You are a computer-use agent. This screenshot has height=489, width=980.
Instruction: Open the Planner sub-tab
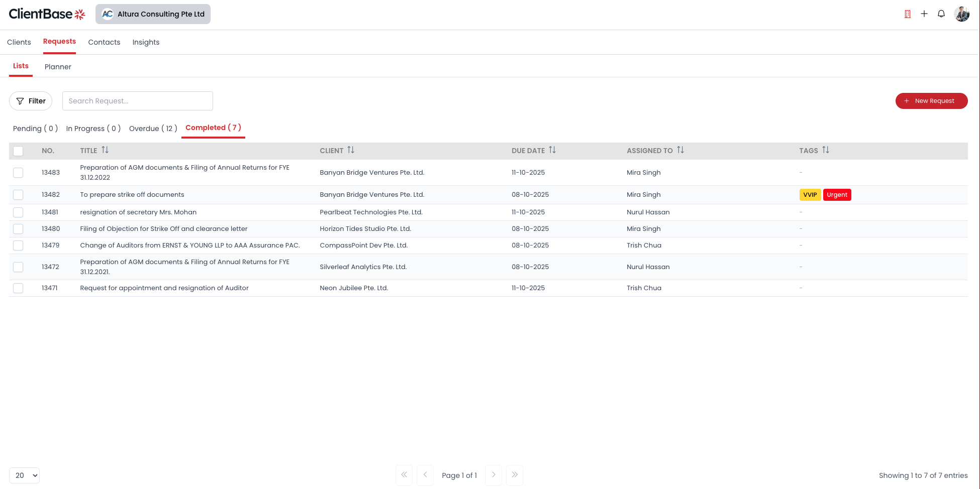point(58,66)
